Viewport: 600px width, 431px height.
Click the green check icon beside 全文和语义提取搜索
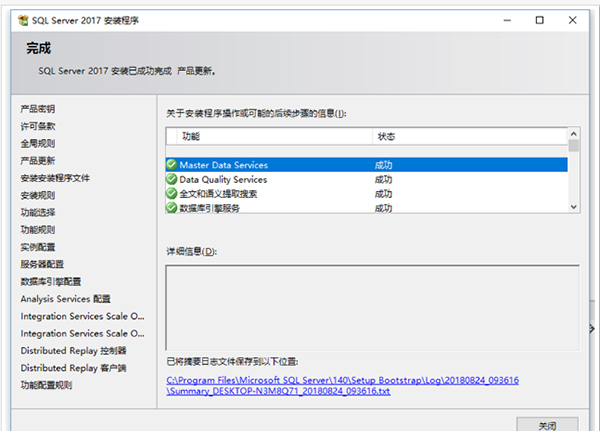[x=172, y=194]
